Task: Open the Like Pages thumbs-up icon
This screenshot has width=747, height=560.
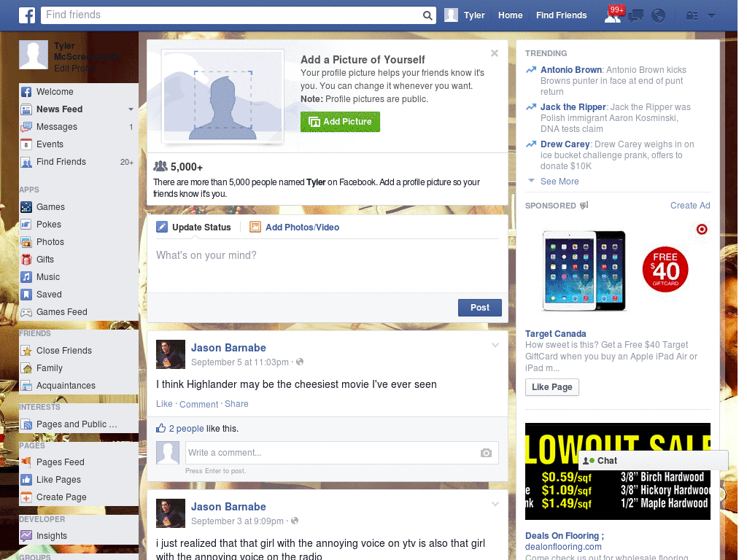Action: click(x=26, y=480)
